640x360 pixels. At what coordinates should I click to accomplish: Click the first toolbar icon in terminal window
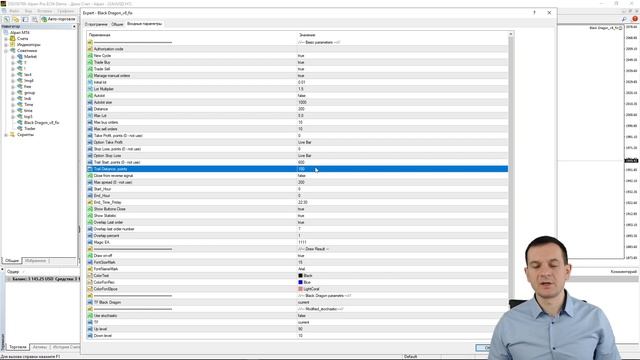point(6,19)
